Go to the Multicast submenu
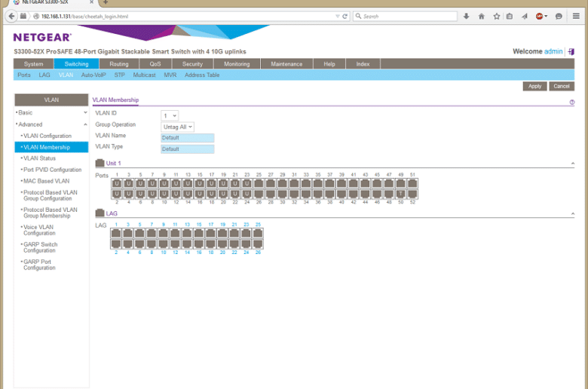The height and width of the screenshot is (389, 588). (x=144, y=75)
